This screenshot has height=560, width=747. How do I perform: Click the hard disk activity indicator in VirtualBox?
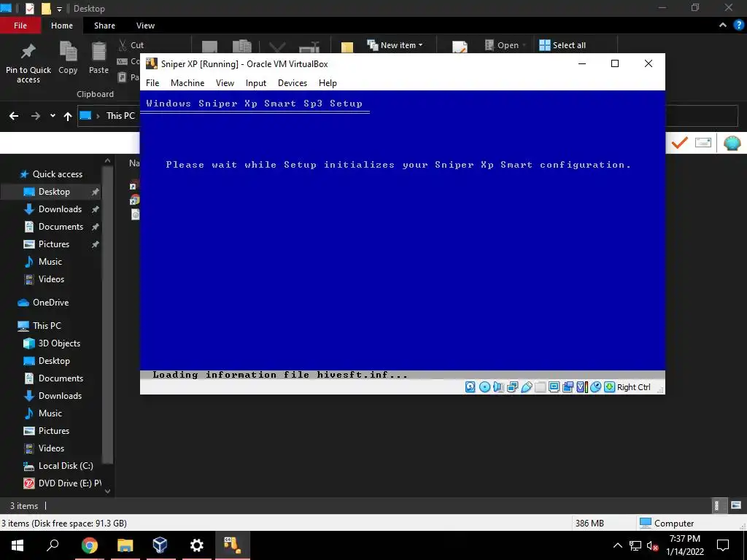click(471, 387)
